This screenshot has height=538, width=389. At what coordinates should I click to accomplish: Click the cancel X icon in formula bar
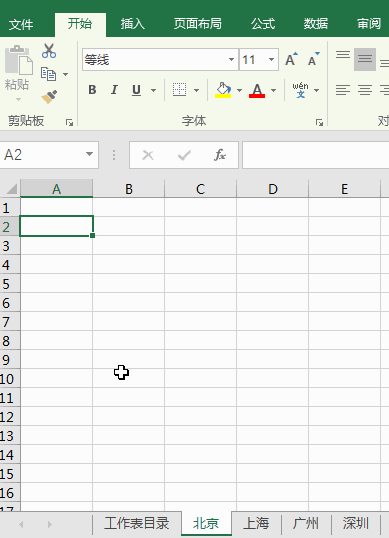click(148, 155)
